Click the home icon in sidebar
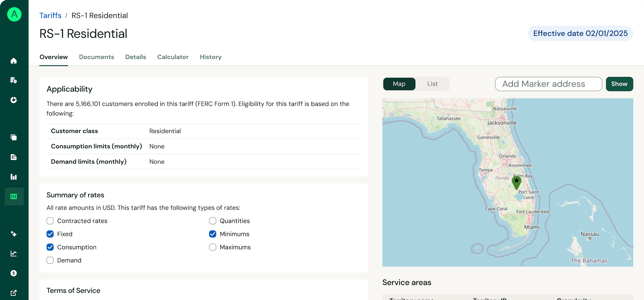This screenshot has width=644, height=300. [x=14, y=61]
